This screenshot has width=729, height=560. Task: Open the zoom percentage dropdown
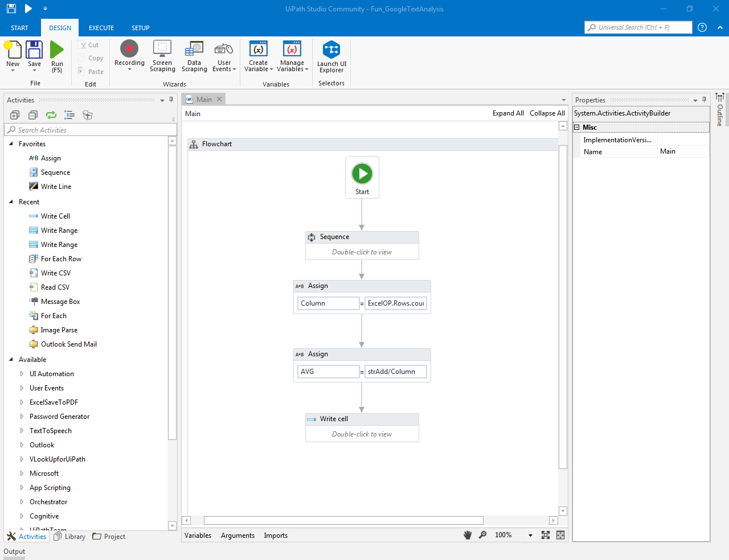pos(530,536)
